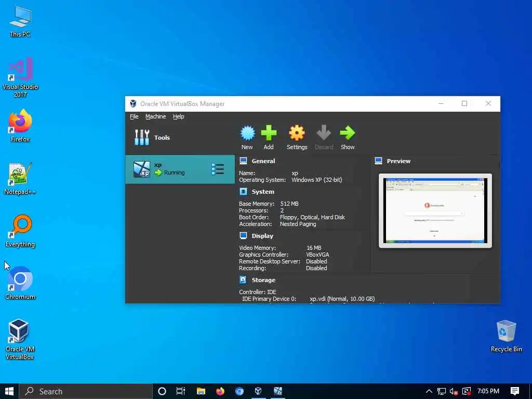Click the xp preview thumbnail

(x=435, y=211)
